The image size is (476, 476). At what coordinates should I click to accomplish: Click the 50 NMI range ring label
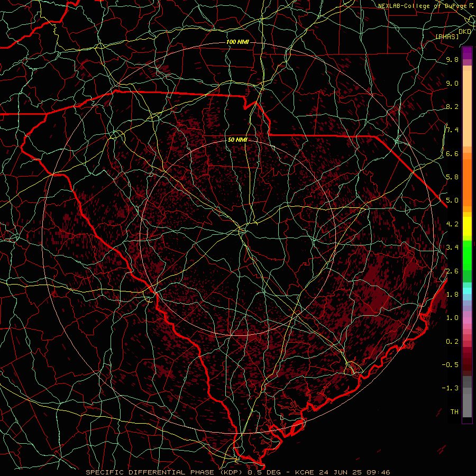(x=237, y=140)
